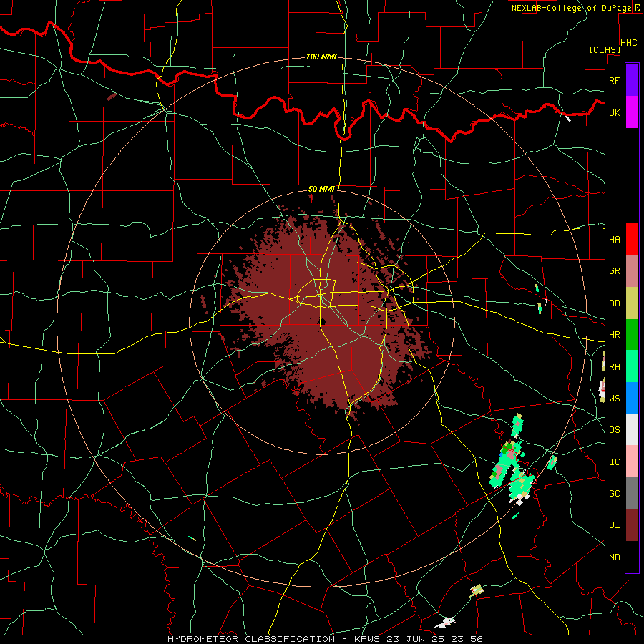Click the 'RA' legend label

614,367
